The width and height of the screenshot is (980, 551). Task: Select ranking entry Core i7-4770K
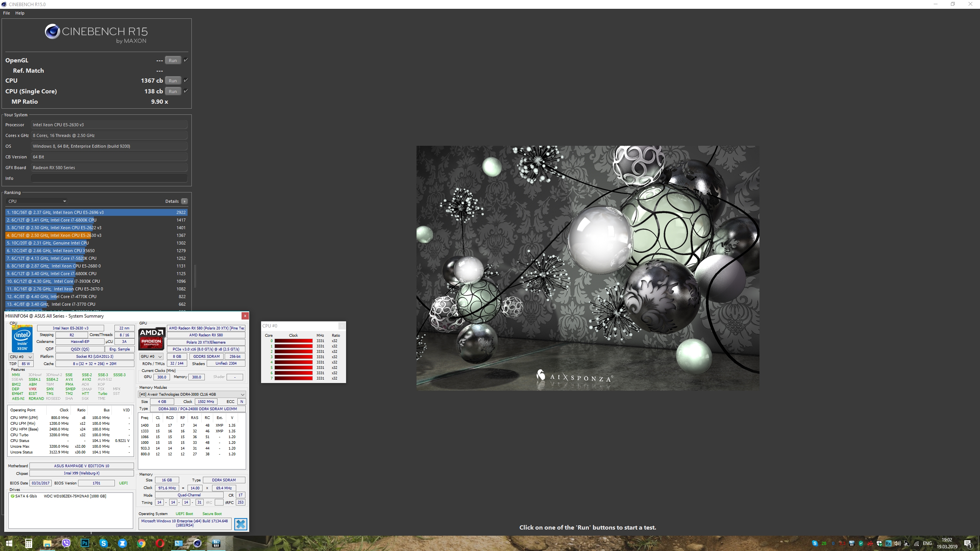tap(96, 297)
